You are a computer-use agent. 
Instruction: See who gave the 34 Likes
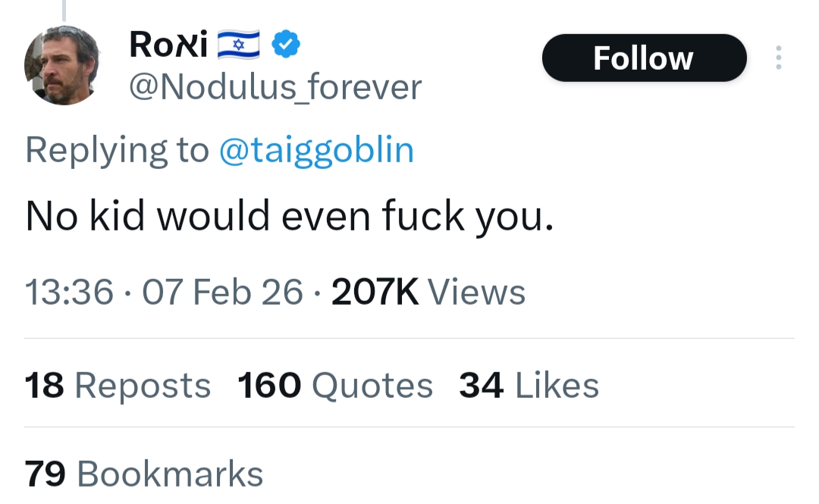[x=529, y=385]
